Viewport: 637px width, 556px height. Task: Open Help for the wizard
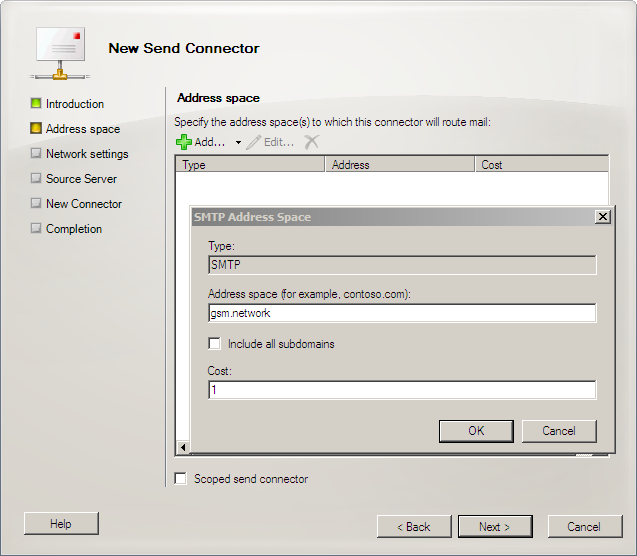click(61, 524)
